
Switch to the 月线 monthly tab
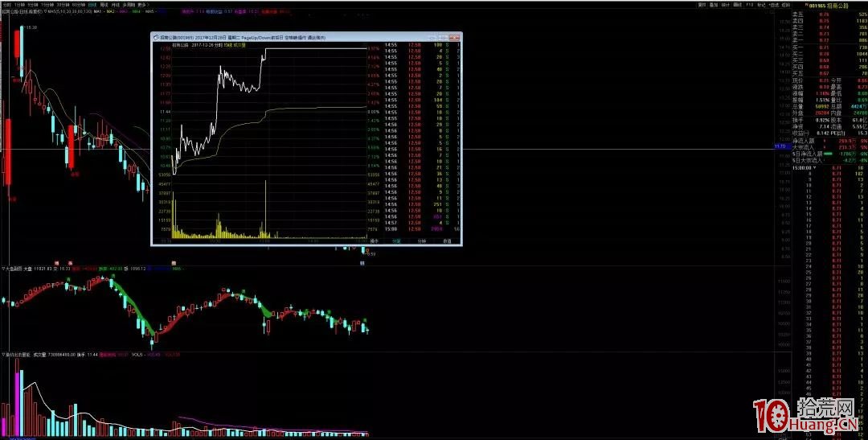tap(116, 5)
